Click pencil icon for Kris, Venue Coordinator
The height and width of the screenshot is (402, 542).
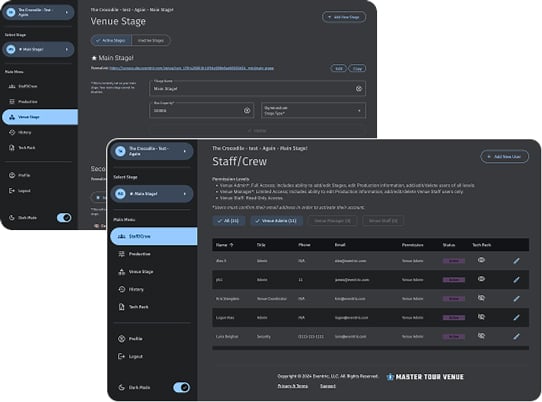coord(516,299)
